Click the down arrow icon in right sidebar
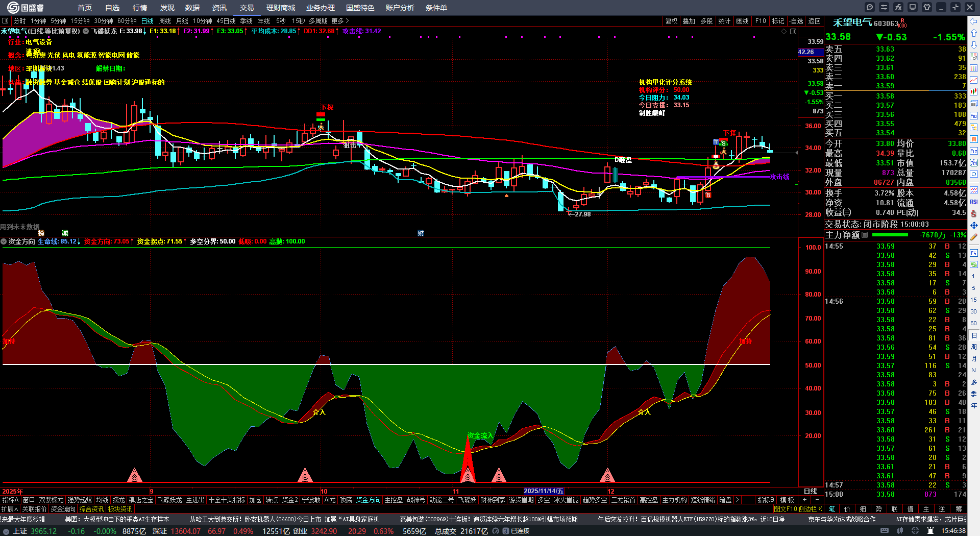This screenshot has height=536, width=980. [974, 45]
